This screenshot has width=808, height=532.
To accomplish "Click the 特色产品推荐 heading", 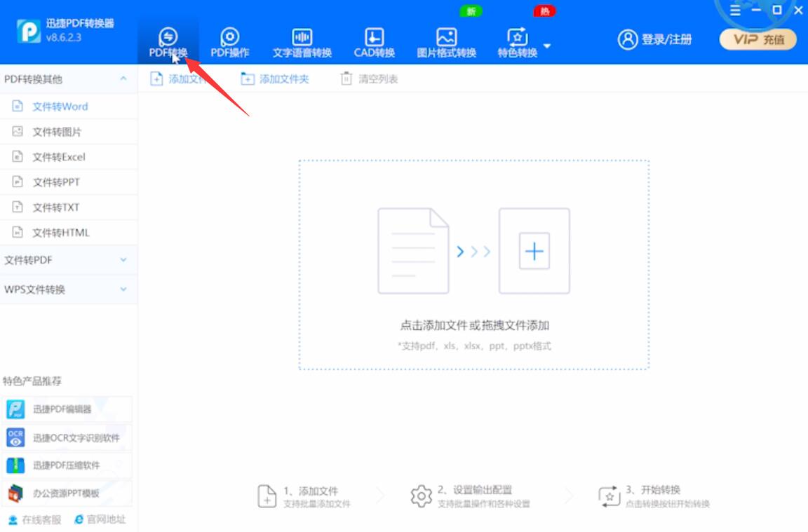I will tap(32, 381).
